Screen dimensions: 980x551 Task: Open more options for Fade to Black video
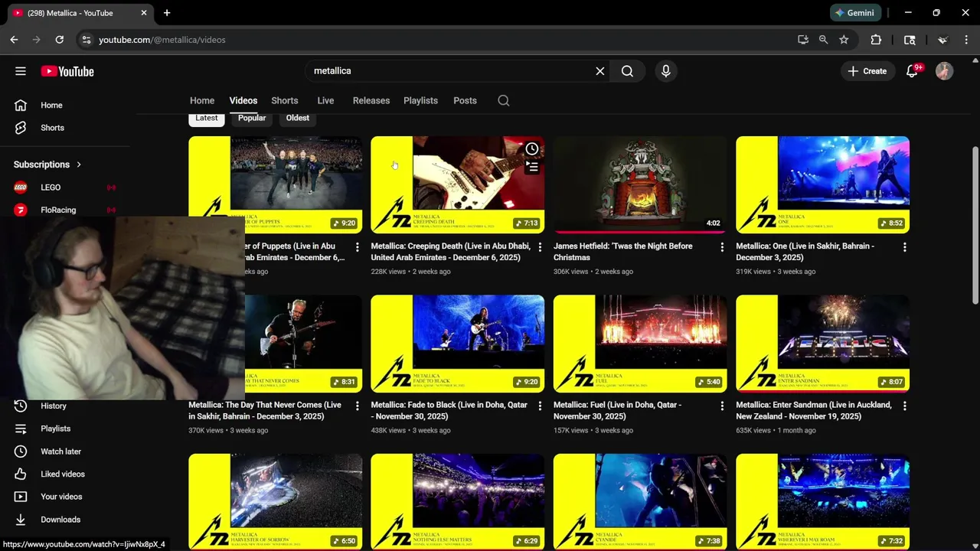pos(540,406)
